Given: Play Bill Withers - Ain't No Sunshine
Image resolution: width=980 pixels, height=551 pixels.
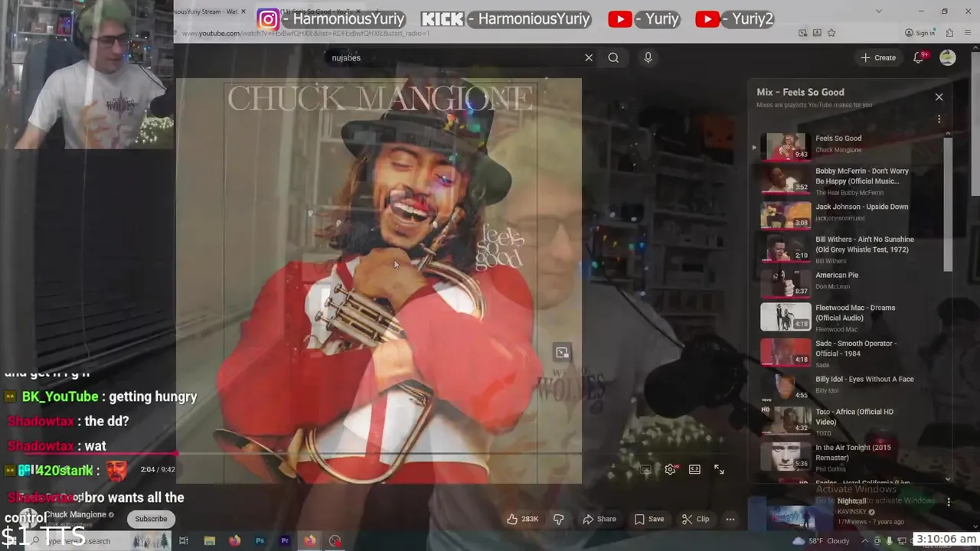Looking at the screenshot, I should (x=851, y=249).
